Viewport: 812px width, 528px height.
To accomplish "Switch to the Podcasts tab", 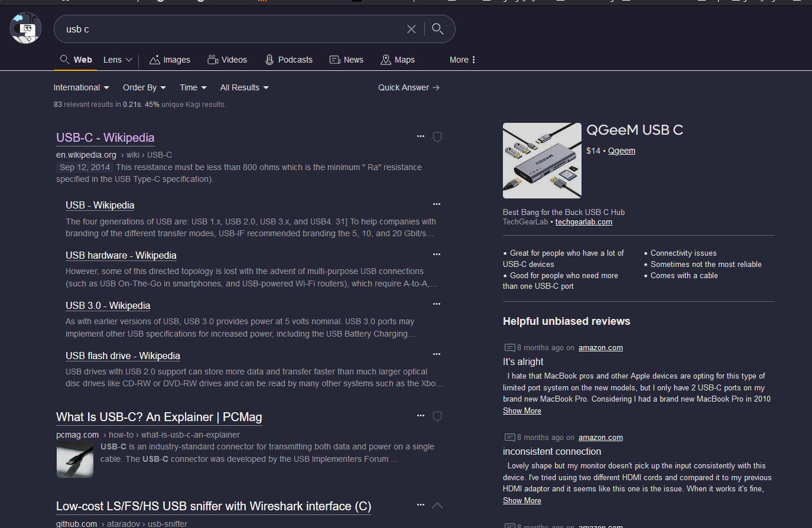I will pos(288,60).
